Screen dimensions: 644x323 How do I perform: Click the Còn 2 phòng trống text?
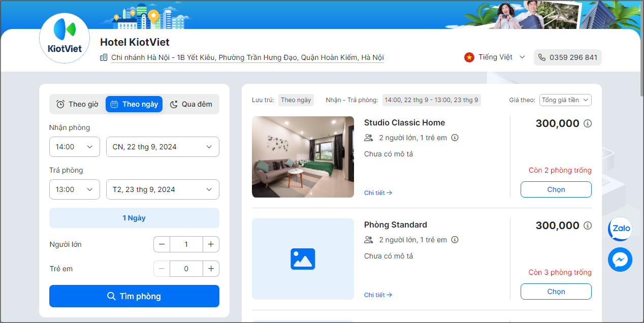[x=560, y=171]
